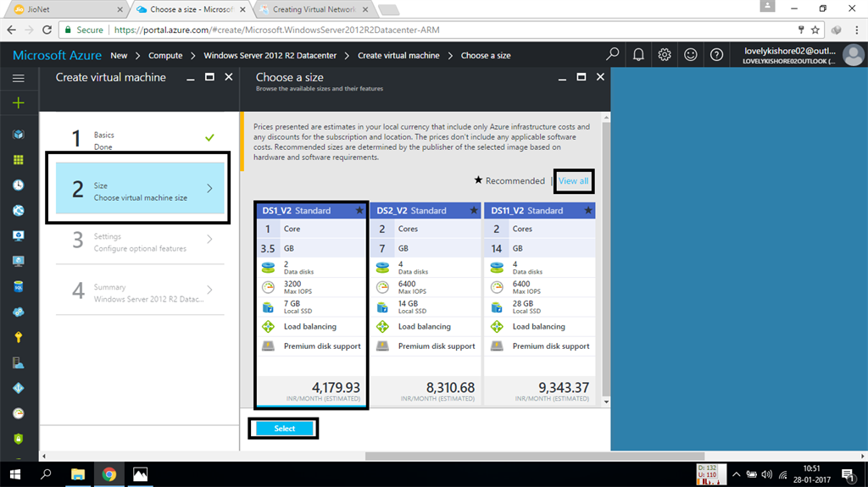
Task: Click Load balancing on DS11_V2 card
Action: click(x=538, y=327)
